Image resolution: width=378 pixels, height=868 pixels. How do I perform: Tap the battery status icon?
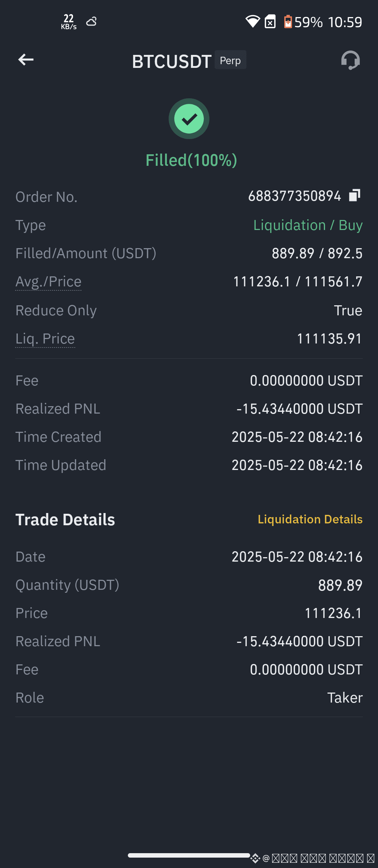pyautogui.click(x=288, y=22)
